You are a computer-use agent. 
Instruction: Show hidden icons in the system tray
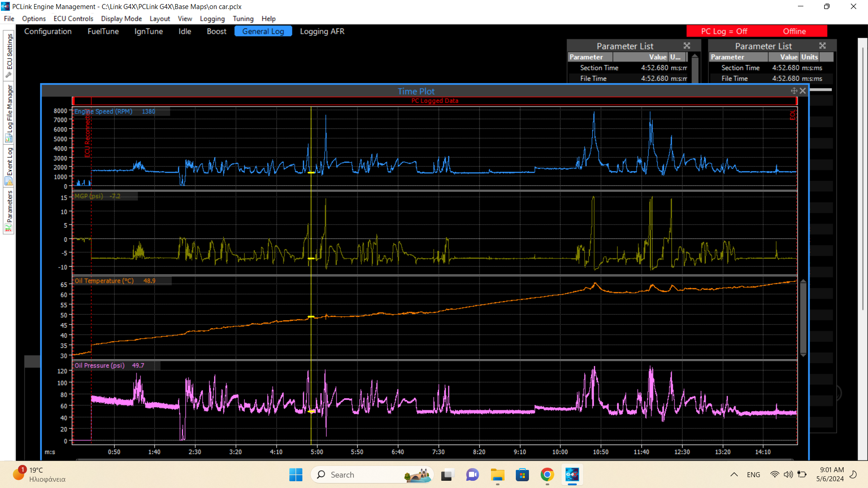(734, 474)
